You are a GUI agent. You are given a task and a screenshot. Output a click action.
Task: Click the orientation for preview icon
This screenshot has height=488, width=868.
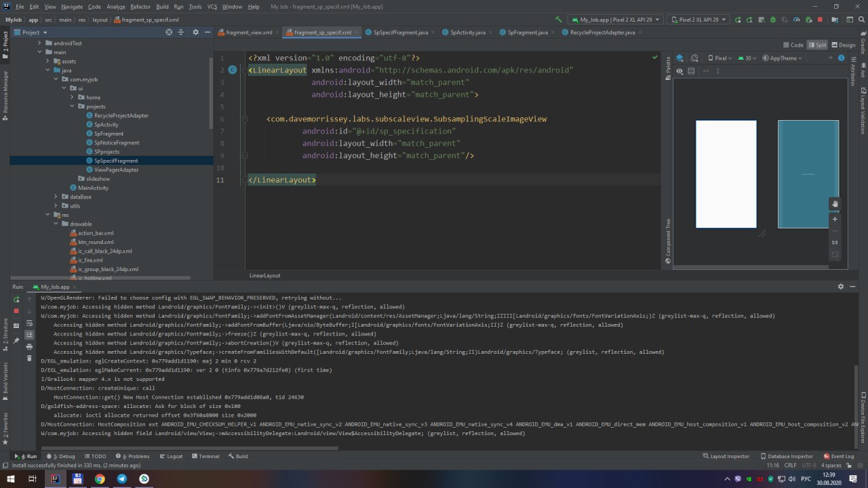(695, 58)
